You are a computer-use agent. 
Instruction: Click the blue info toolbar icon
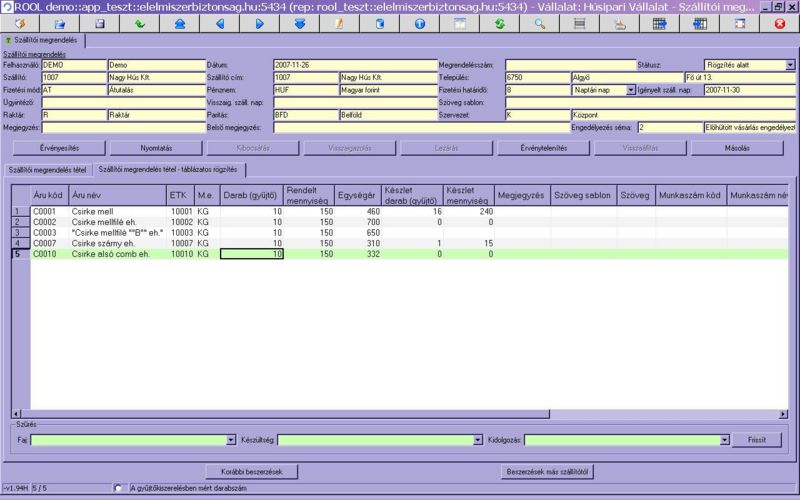click(x=419, y=22)
